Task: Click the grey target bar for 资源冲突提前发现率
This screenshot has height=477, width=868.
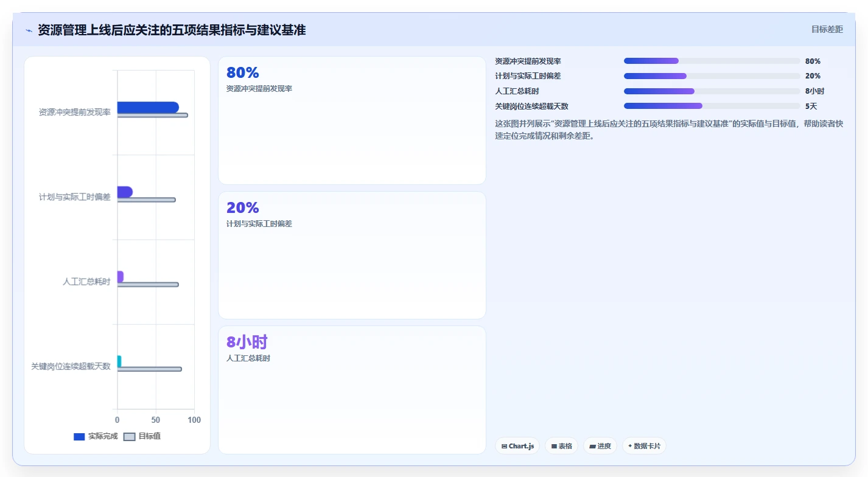Action: pyautogui.click(x=152, y=115)
